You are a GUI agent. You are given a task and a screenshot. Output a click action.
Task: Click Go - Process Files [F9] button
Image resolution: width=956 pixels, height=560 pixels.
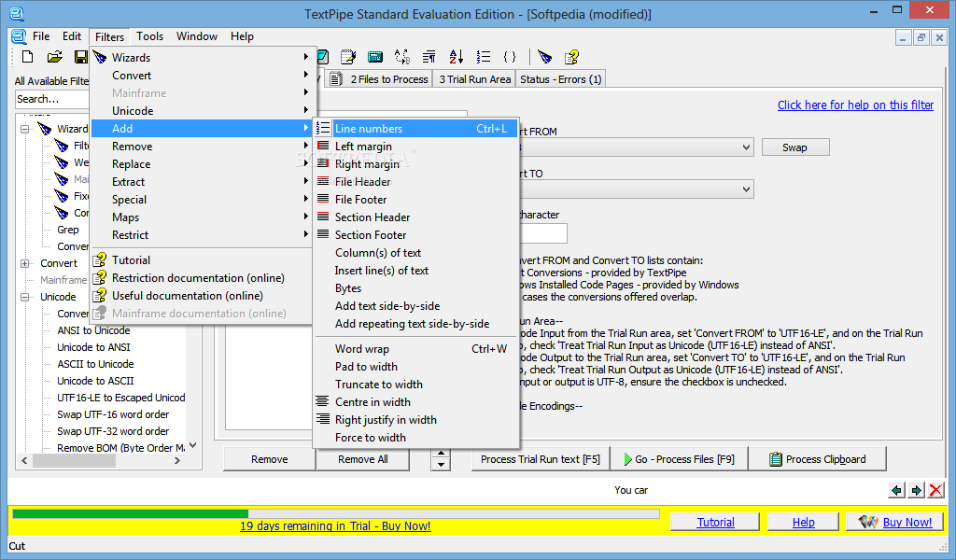coord(680,459)
